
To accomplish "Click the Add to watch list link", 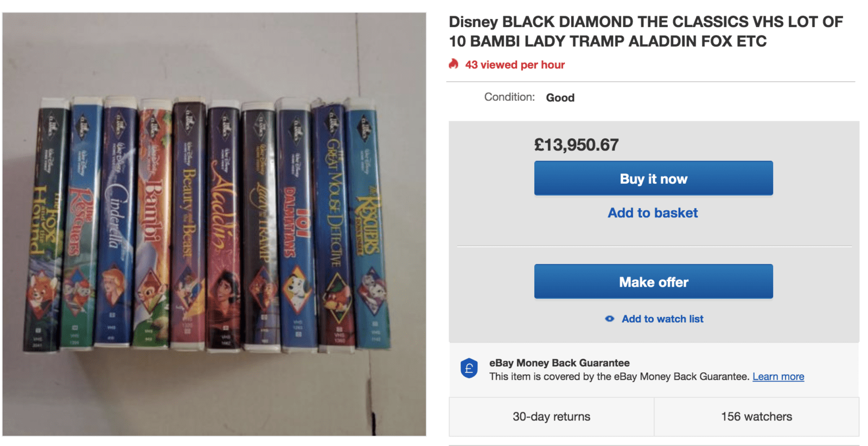I will tap(662, 319).
